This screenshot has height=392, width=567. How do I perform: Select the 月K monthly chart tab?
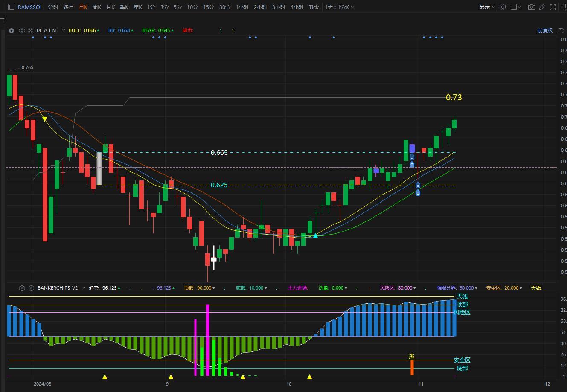110,7
